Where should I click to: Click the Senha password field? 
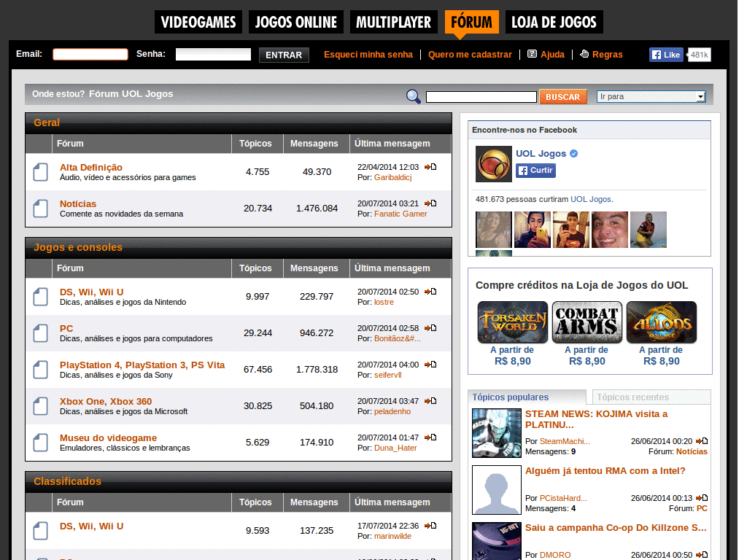213,54
